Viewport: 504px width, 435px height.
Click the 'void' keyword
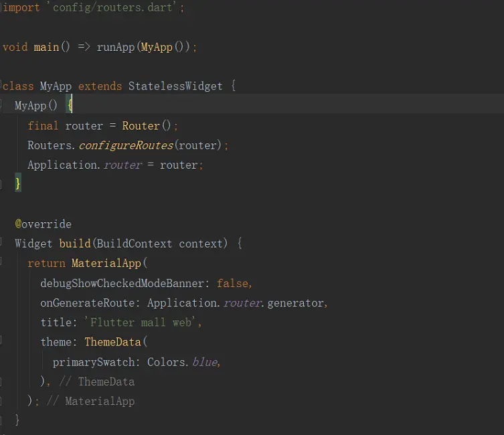tap(15, 48)
